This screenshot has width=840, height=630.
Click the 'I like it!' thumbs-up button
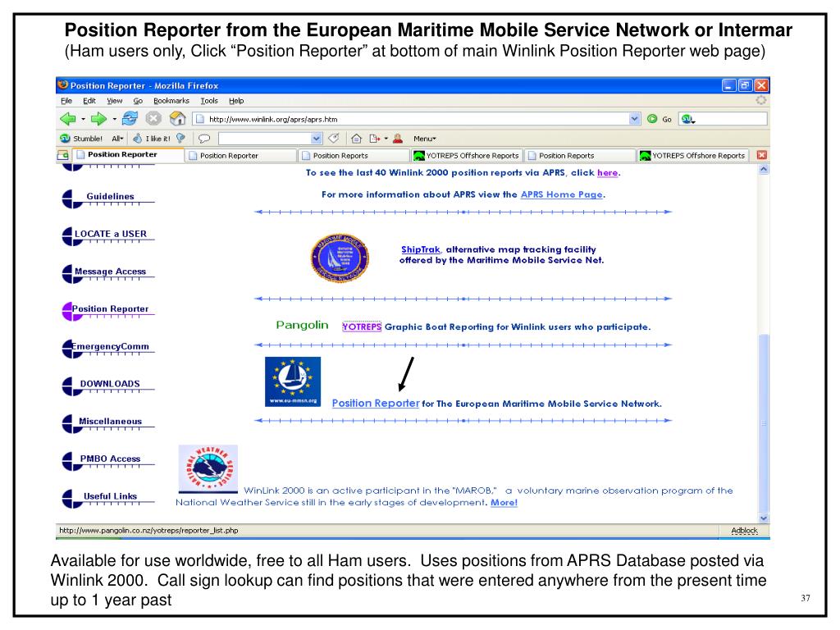[x=152, y=138]
